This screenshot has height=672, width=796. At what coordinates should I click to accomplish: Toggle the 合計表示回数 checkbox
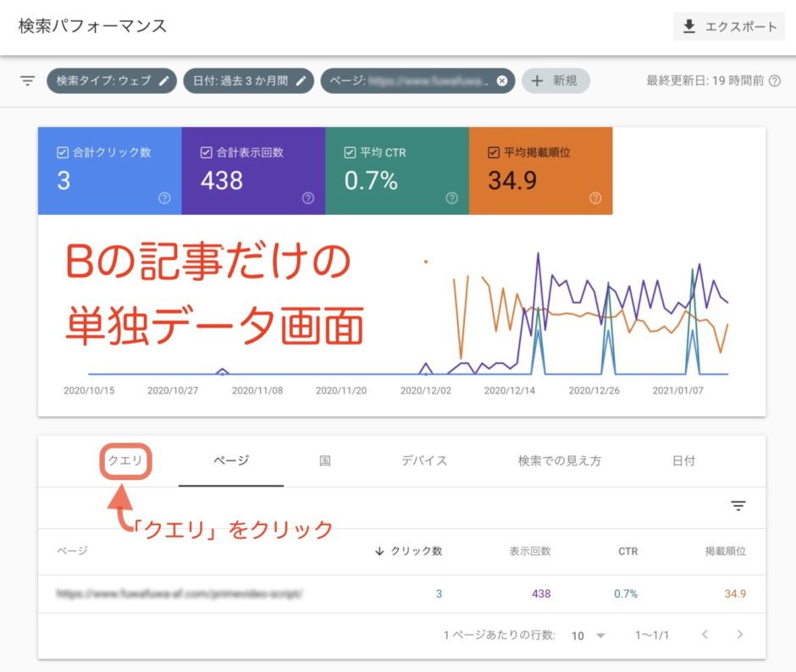(x=206, y=152)
